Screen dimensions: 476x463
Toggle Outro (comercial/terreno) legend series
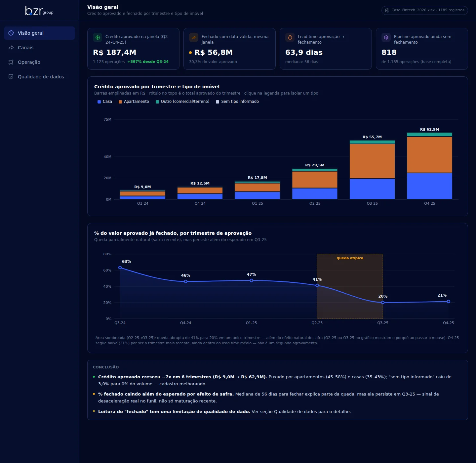click(x=182, y=102)
